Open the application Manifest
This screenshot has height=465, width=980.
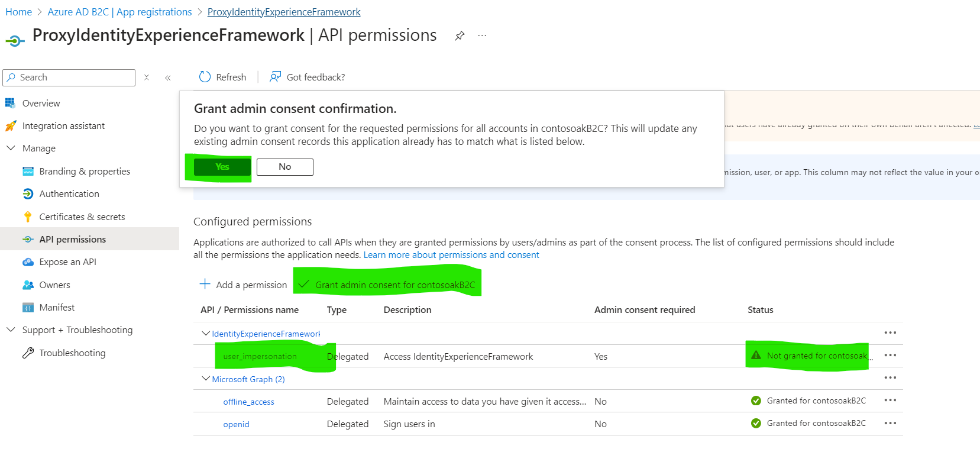(56, 307)
